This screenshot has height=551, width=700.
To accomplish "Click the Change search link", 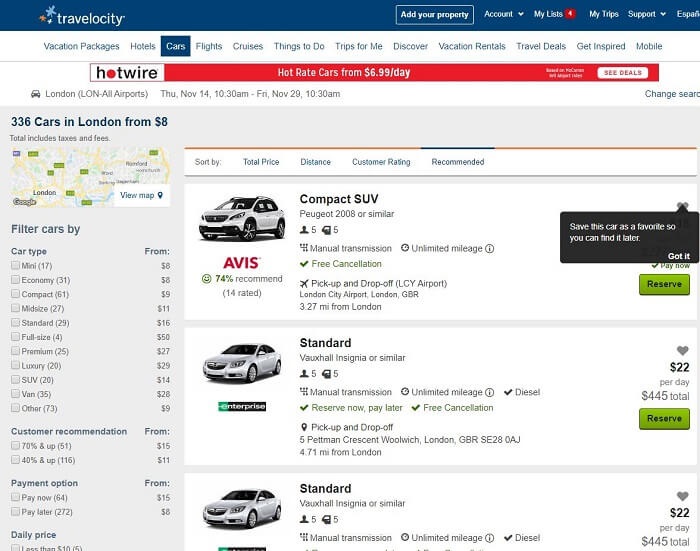I will point(672,94).
